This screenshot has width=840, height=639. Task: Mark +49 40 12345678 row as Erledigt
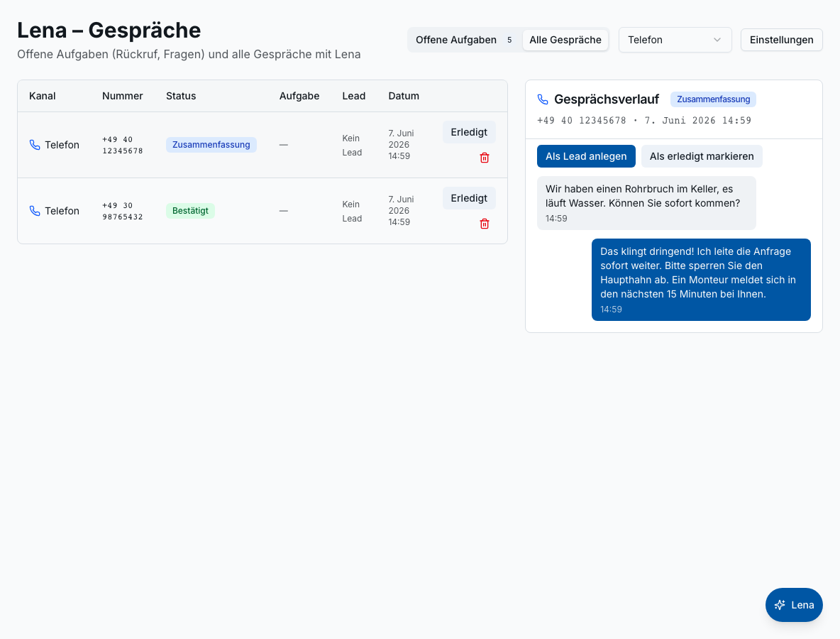point(469,132)
